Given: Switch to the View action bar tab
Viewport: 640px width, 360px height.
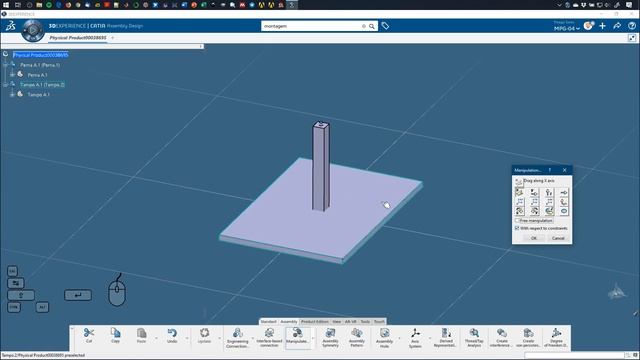Looking at the screenshot, I should click(x=336, y=322).
